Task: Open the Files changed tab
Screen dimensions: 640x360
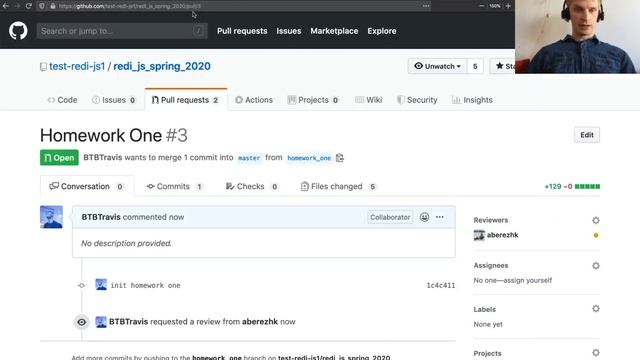Action: pos(338,187)
